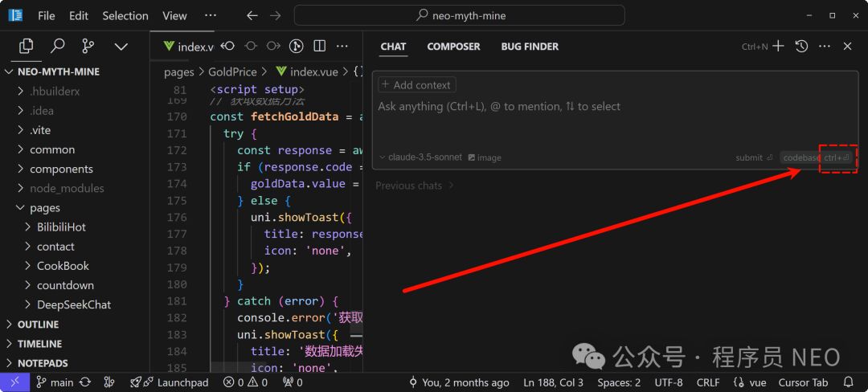Open the Selection menu
Screen dimensions: 868x392
(x=125, y=15)
